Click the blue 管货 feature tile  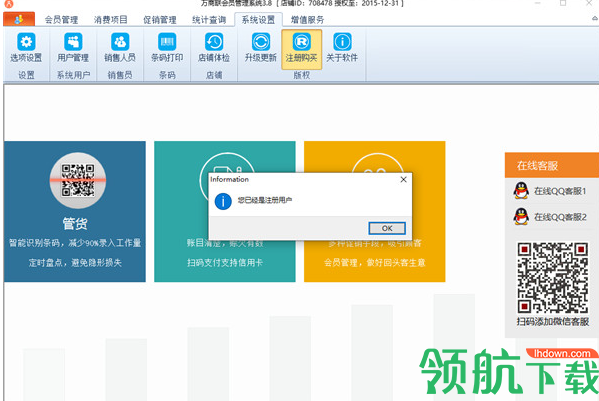coord(75,212)
